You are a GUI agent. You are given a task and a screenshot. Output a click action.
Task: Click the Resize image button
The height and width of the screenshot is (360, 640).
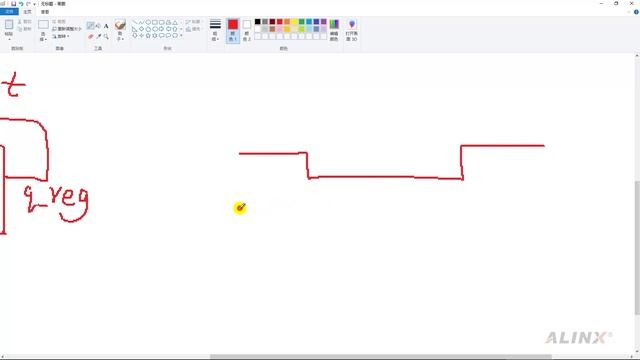67,29
